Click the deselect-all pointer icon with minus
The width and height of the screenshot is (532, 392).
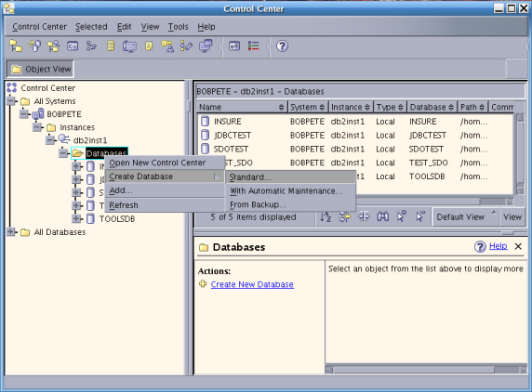[420, 216]
